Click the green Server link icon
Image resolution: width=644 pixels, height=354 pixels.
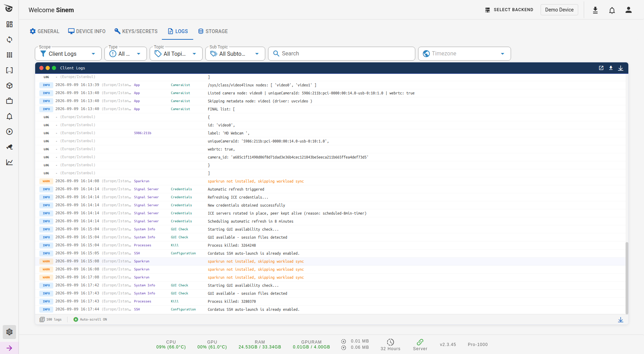pos(420,342)
